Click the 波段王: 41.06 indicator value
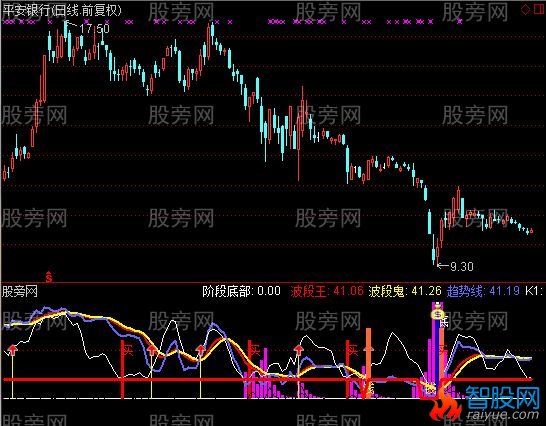This screenshot has width=546, height=426. [x=327, y=291]
